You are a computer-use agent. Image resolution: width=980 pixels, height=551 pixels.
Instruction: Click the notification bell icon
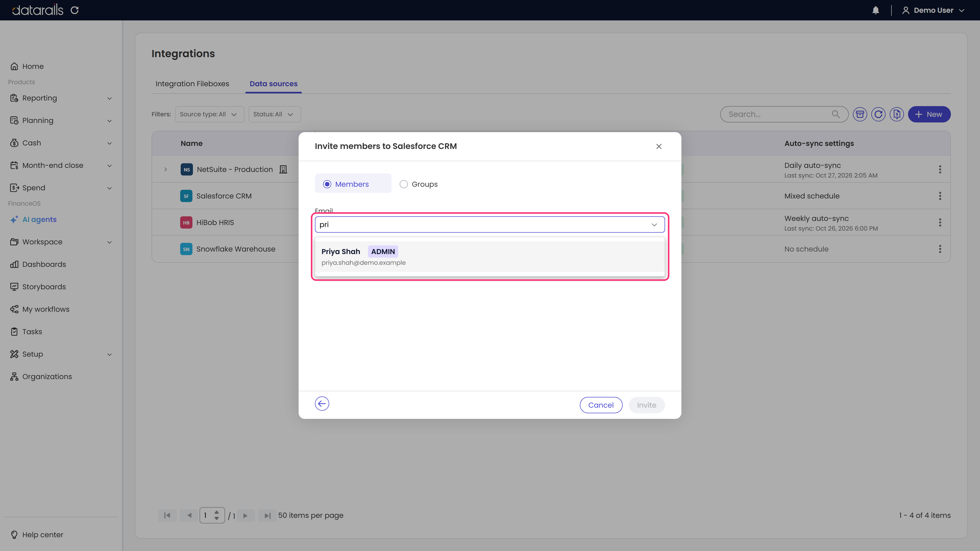click(x=875, y=10)
